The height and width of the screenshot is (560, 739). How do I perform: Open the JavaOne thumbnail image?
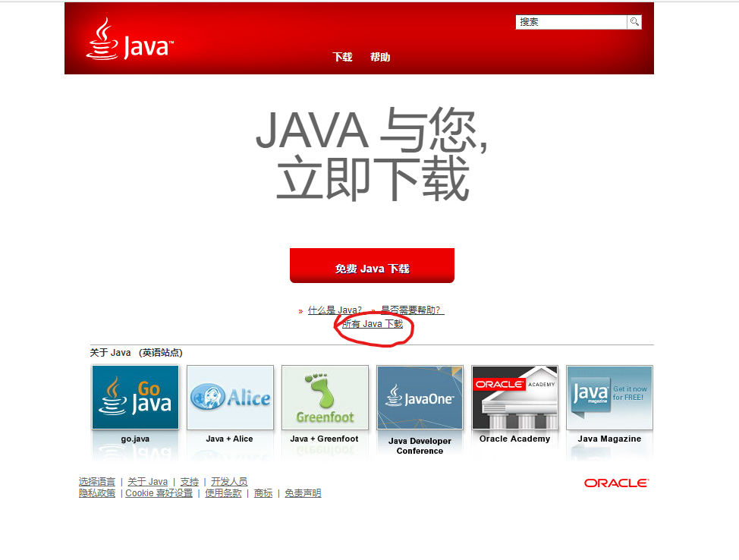pos(420,398)
